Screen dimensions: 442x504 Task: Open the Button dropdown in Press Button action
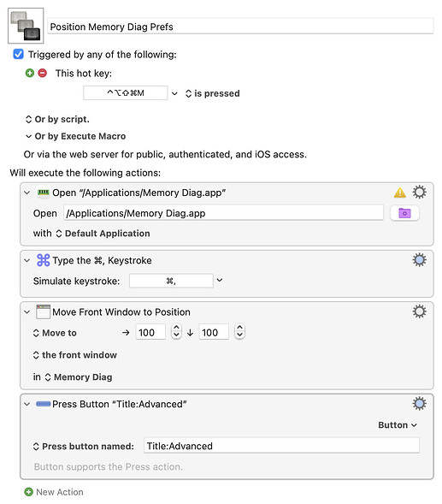(x=398, y=425)
